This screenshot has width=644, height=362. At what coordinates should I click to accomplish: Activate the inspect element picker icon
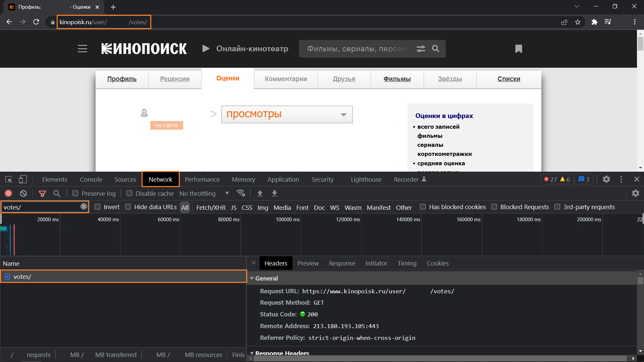tap(9, 179)
